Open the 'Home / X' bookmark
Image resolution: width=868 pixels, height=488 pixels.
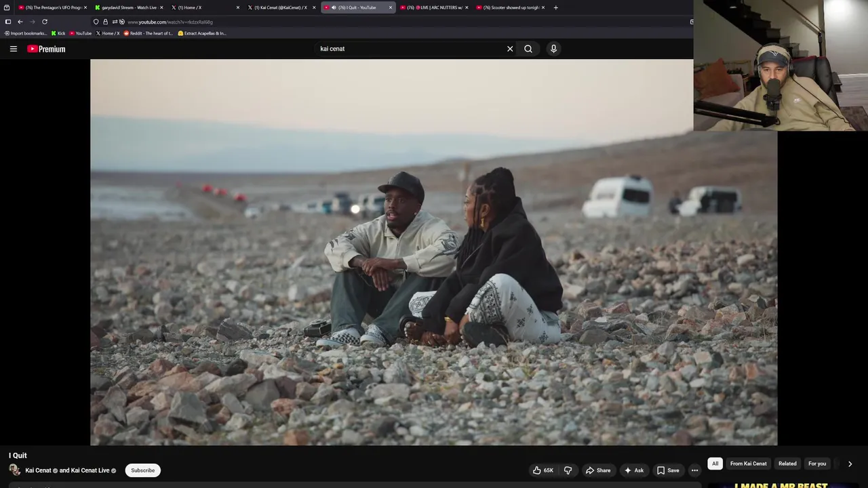click(x=108, y=33)
